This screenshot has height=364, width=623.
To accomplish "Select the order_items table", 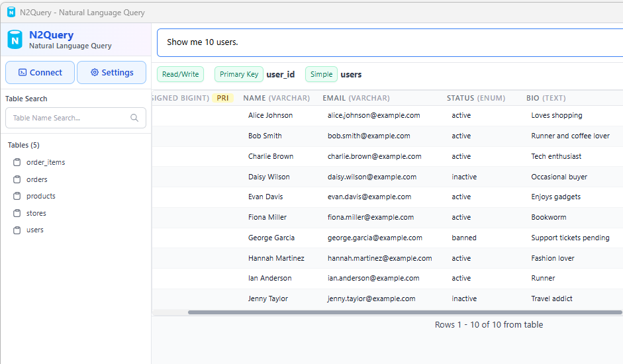I will 46,162.
